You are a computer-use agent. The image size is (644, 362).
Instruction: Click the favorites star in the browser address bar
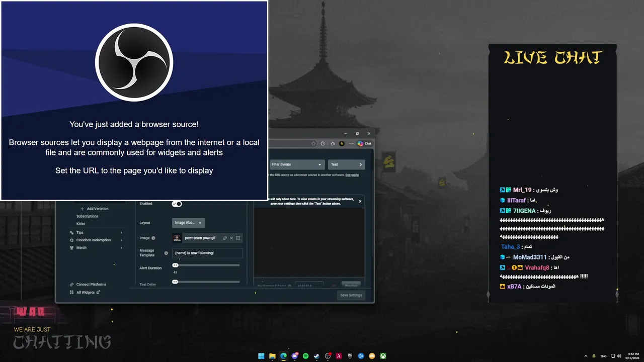[x=313, y=143]
